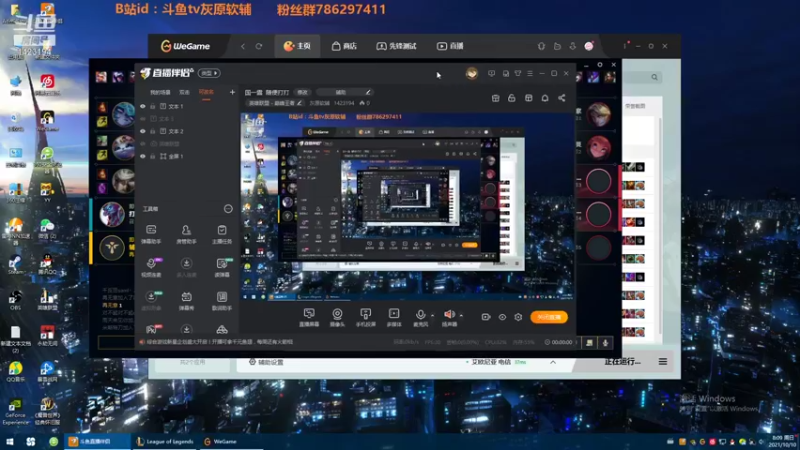800x450 pixels.
Task: Open the 歌词助手 tool
Action: point(221,301)
